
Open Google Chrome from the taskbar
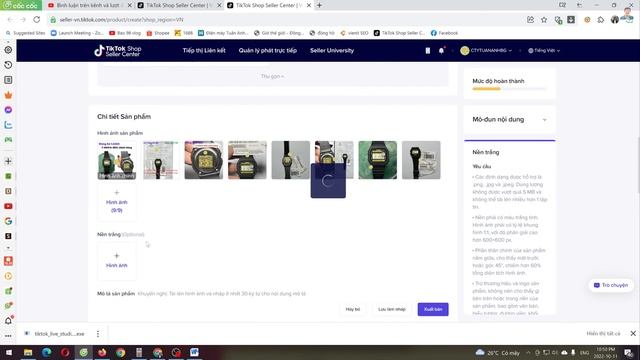pos(120,352)
